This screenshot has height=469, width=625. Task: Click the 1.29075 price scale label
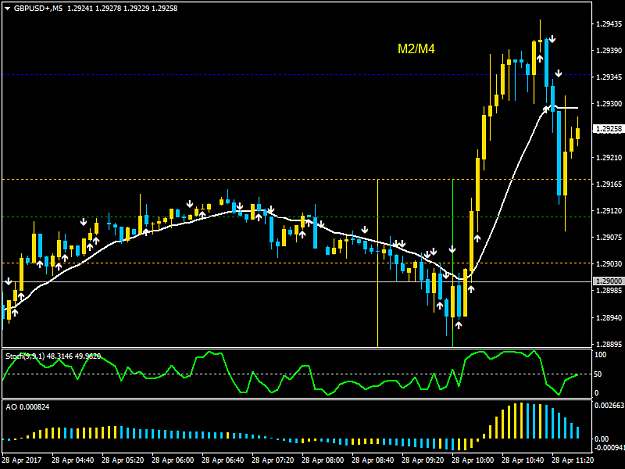(x=609, y=237)
